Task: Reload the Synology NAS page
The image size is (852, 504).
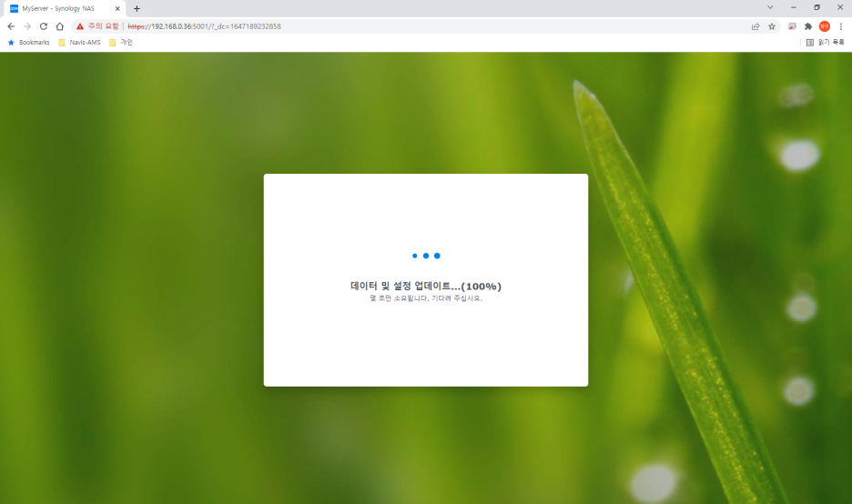Action: click(44, 26)
